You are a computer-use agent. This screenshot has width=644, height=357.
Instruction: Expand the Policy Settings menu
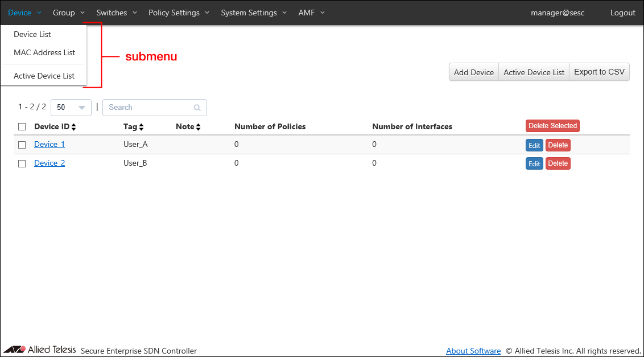coord(179,13)
